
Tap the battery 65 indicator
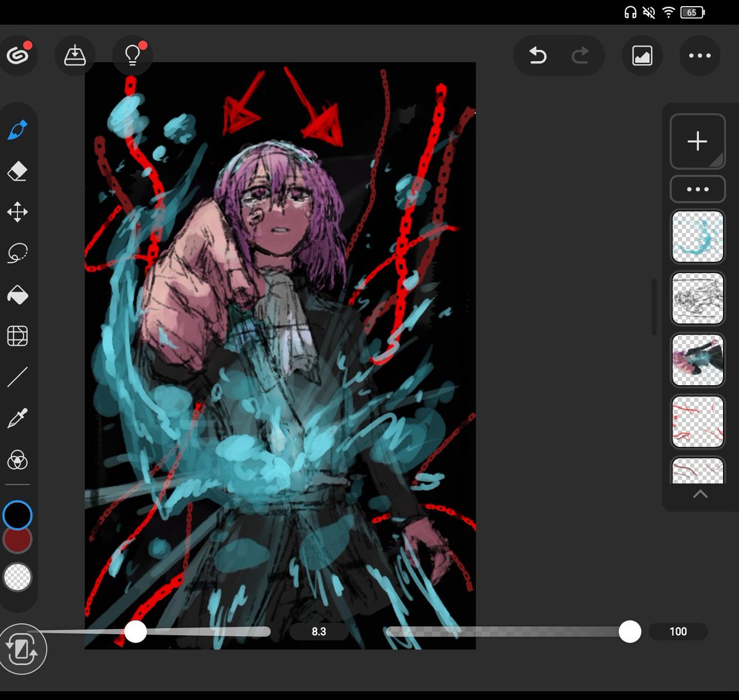click(693, 12)
